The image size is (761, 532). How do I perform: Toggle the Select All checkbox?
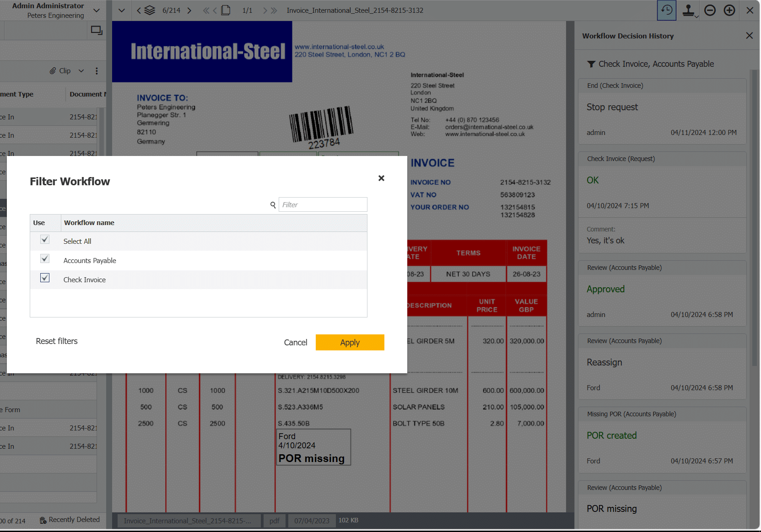tap(45, 240)
